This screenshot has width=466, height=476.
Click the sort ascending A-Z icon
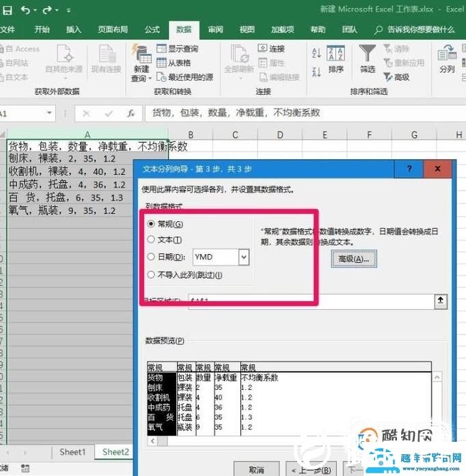coord(316,53)
